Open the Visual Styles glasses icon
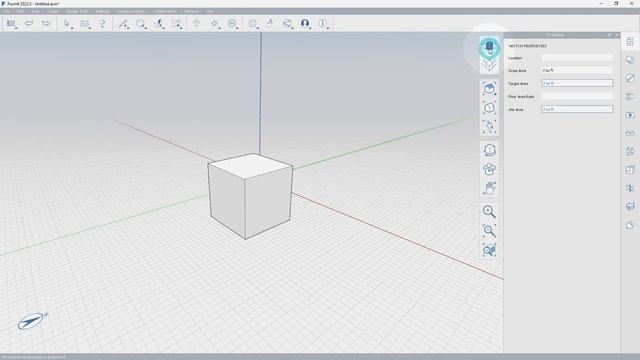 click(x=630, y=133)
